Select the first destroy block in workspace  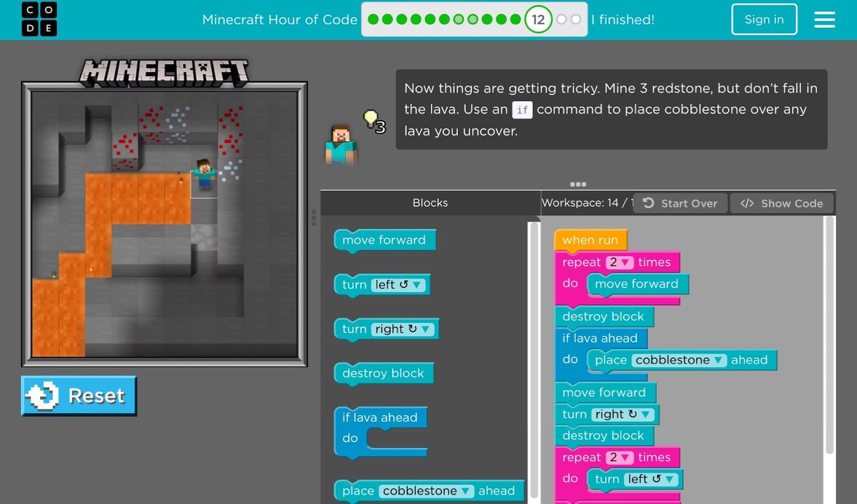point(603,316)
